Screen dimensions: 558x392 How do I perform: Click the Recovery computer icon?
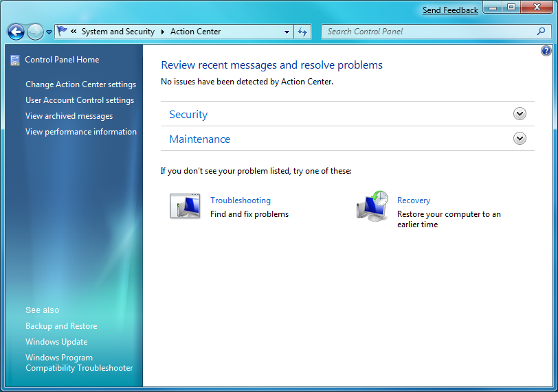tap(372, 207)
